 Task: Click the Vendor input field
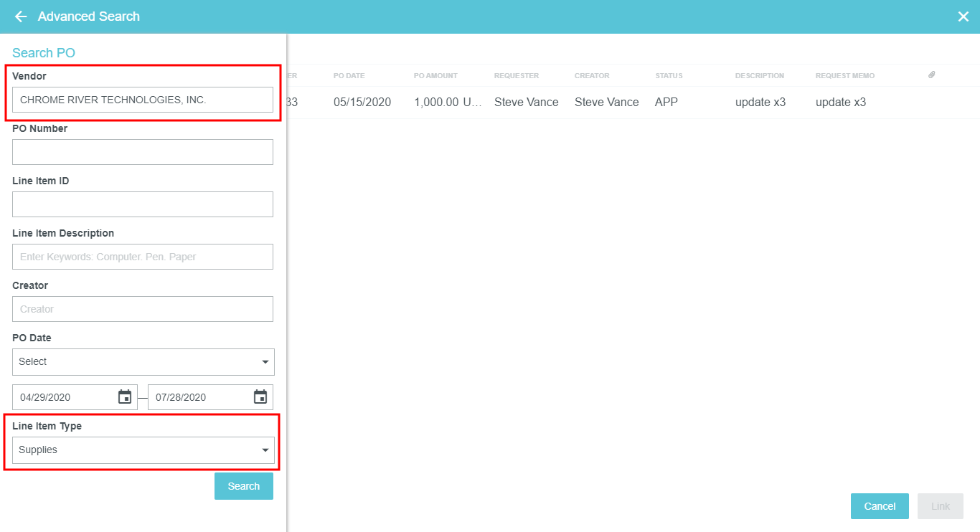click(143, 100)
